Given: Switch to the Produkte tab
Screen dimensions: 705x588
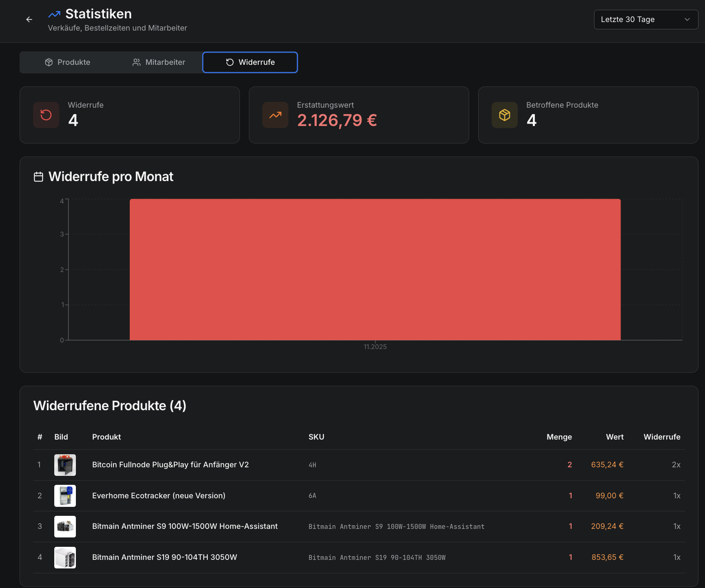Looking at the screenshot, I should [x=68, y=62].
